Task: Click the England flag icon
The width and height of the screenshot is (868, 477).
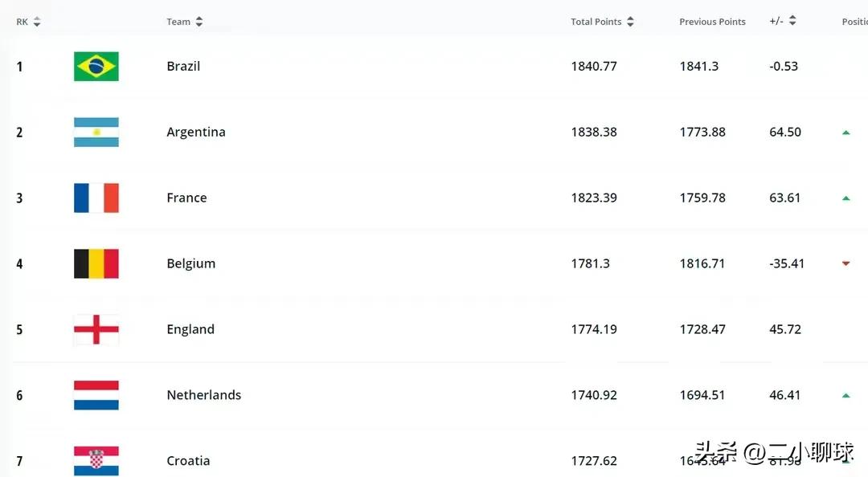Action: coord(96,329)
